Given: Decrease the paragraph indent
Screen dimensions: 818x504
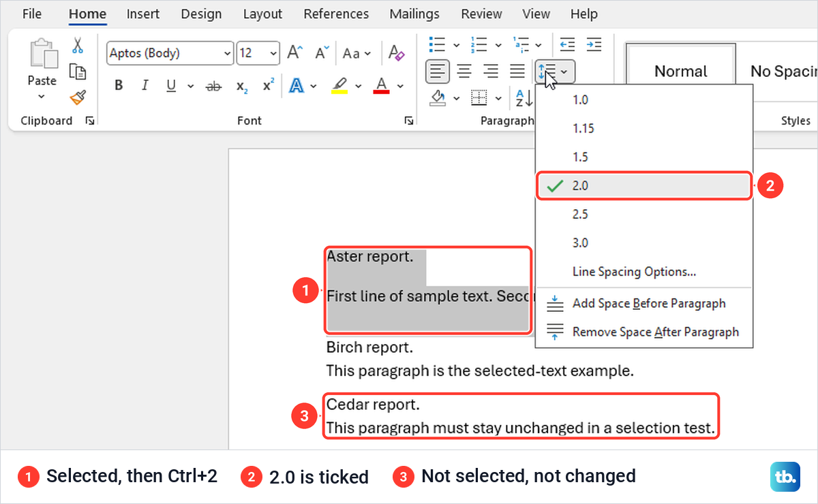Looking at the screenshot, I should pyautogui.click(x=567, y=45).
